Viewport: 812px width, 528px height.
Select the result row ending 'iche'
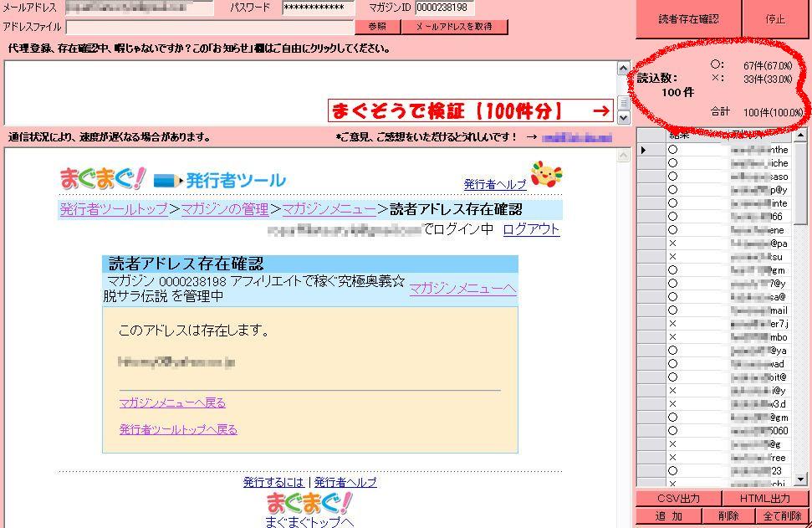tap(714, 163)
